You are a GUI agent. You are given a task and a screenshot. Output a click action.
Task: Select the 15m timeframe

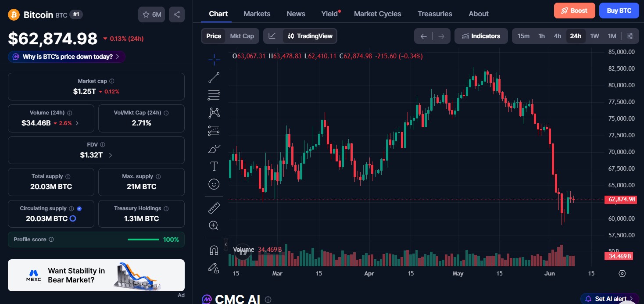(x=523, y=36)
